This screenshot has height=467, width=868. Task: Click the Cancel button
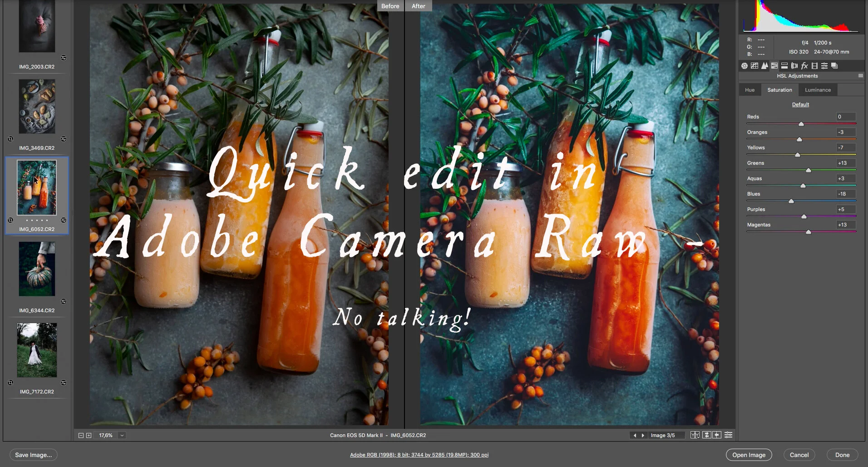pos(799,455)
